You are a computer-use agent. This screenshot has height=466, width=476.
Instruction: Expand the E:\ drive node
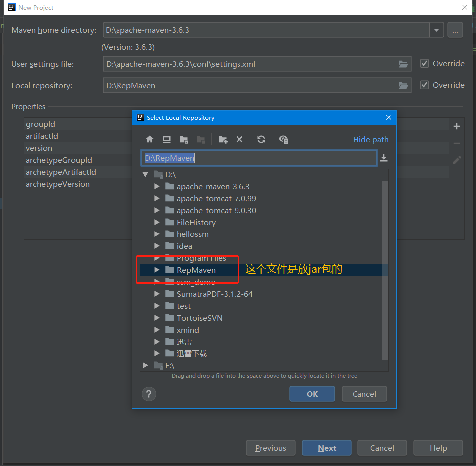point(145,365)
